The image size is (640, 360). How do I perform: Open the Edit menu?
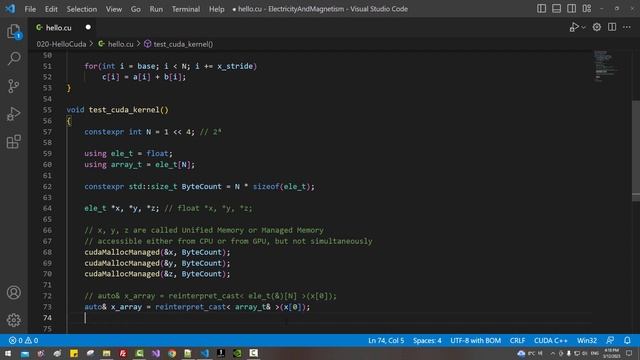(51, 9)
